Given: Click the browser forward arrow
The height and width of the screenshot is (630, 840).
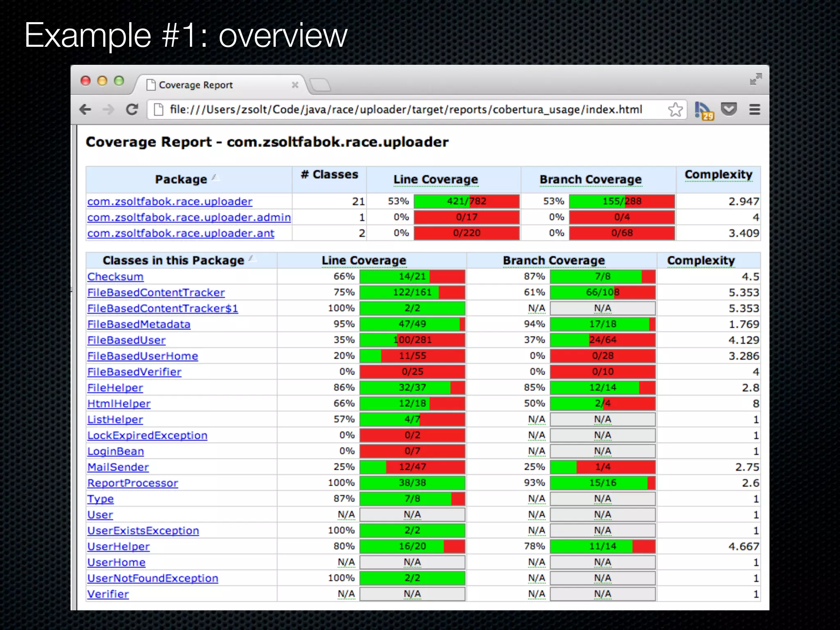Looking at the screenshot, I should coord(108,110).
